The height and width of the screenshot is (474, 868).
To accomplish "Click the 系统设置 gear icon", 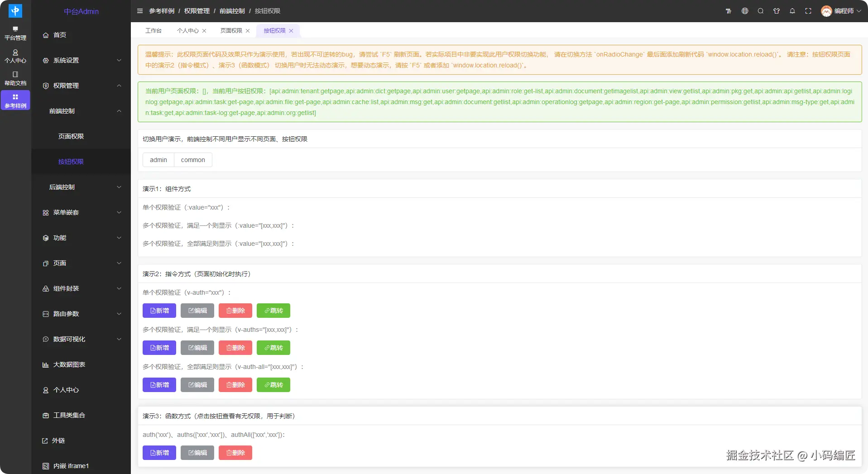I will point(46,60).
